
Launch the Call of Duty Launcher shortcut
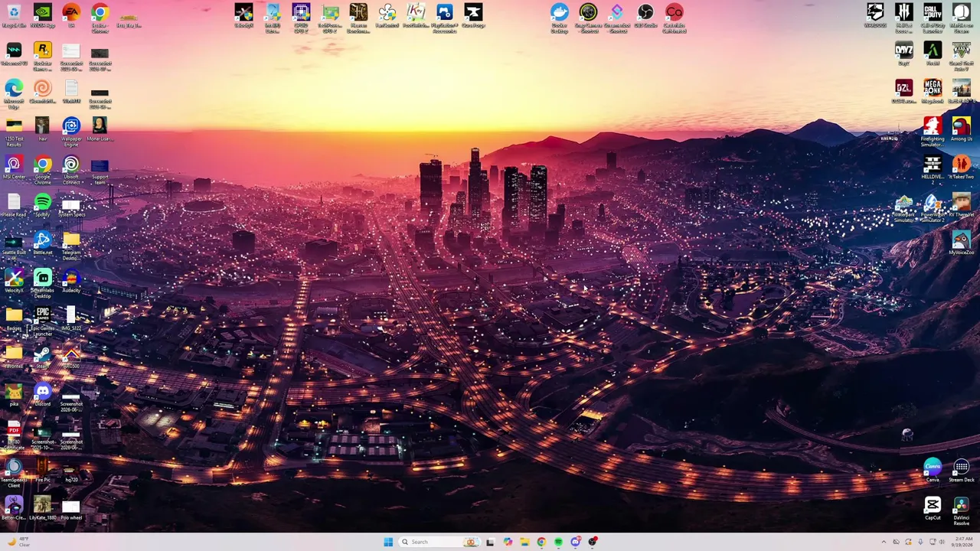tap(933, 18)
